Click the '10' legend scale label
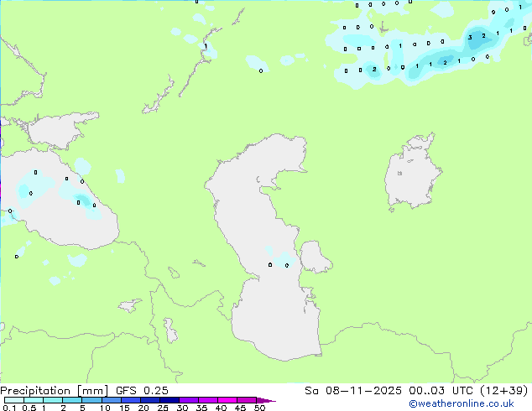Screen dimensions: 532x411 105,408
